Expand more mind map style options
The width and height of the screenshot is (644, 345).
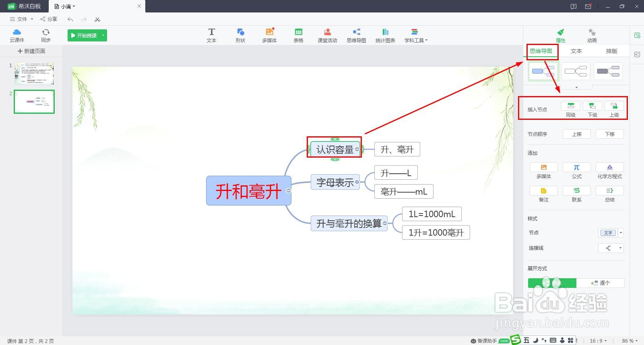pos(576,87)
